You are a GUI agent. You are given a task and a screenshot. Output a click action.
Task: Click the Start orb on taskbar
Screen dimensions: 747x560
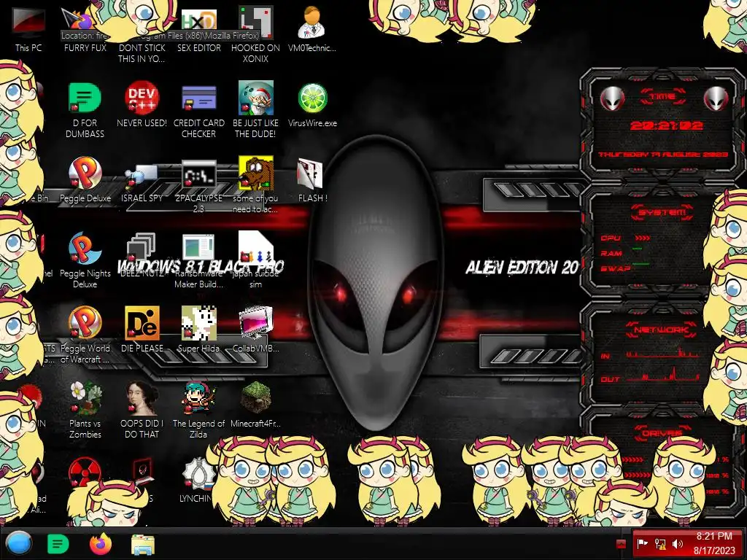[19, 544]
